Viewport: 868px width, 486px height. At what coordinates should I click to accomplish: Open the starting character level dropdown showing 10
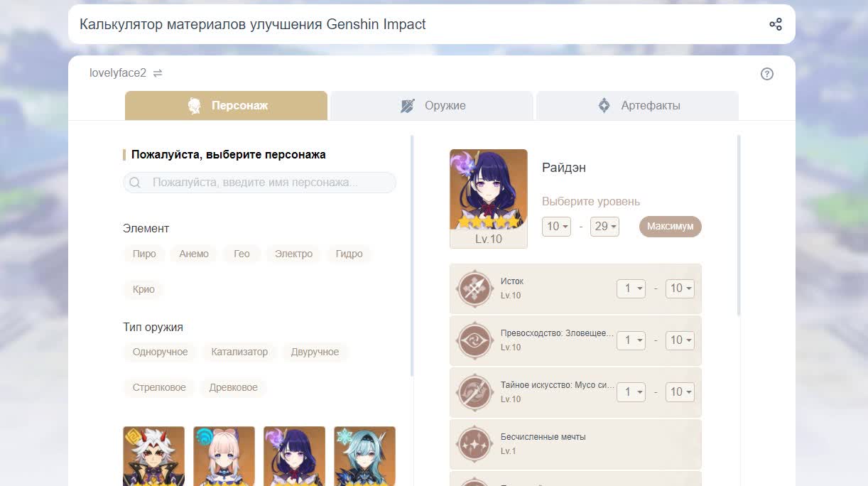point(556,227)
